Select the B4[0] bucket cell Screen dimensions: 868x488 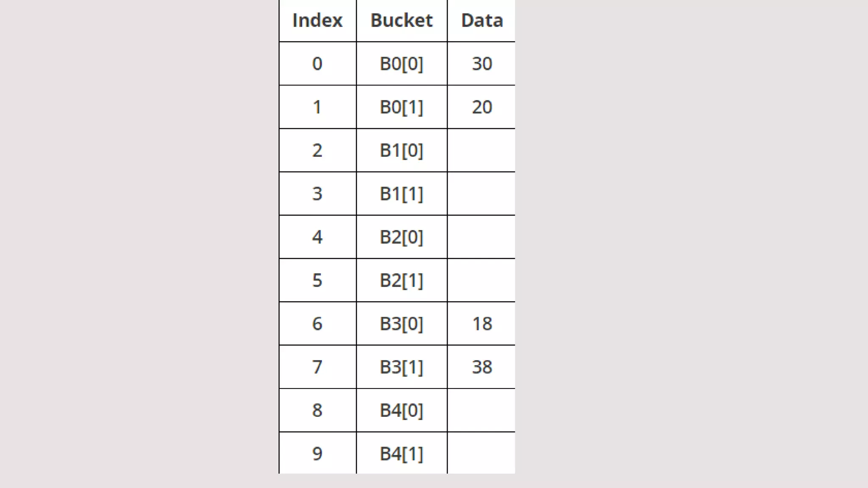pos(401,410)
